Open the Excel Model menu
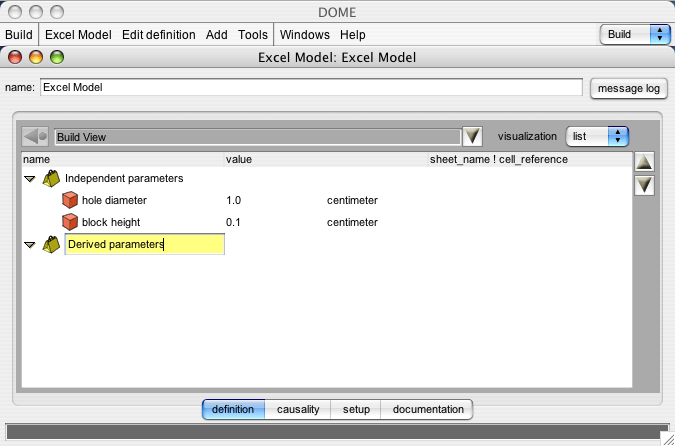Screen dimensions: 675x446 (x=78, y=34)
